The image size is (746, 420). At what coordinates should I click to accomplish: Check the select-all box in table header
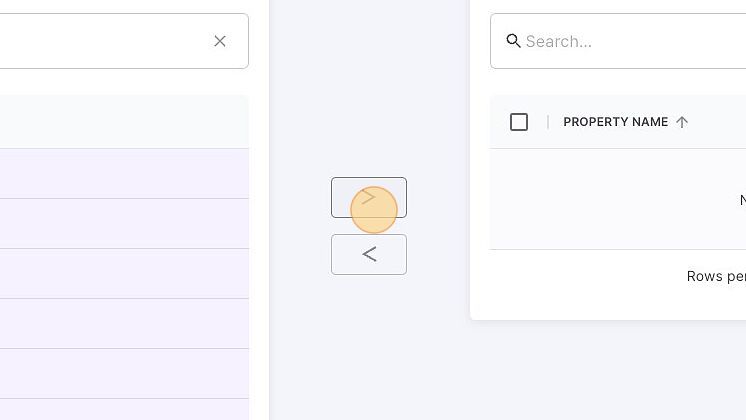(x=519, y=122)
